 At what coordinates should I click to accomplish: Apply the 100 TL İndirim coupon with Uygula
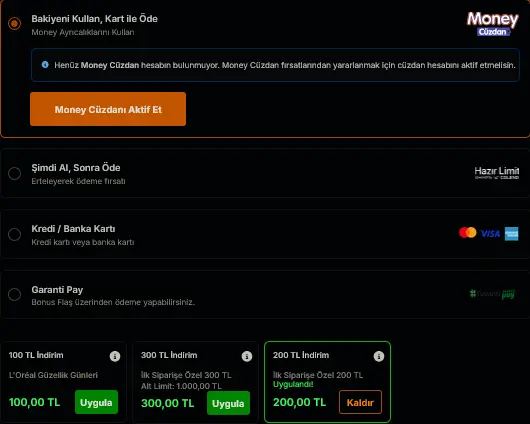click(x=96, y=402)
